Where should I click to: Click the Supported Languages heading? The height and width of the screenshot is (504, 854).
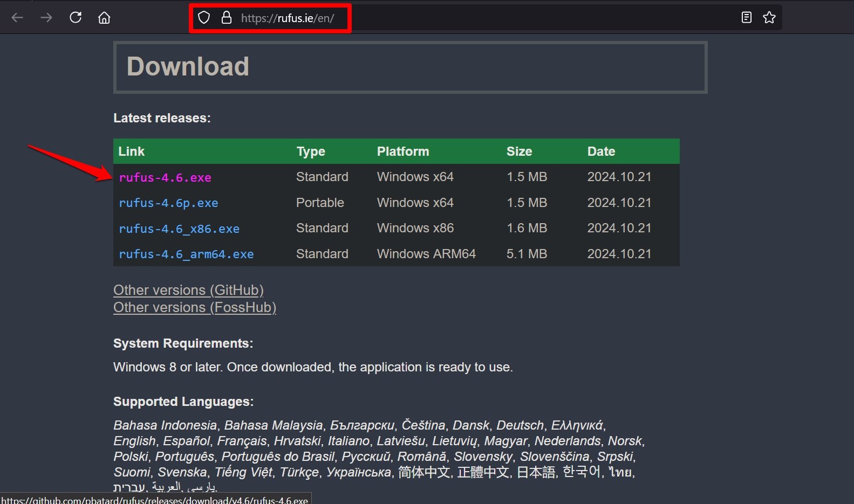[183, 402]
